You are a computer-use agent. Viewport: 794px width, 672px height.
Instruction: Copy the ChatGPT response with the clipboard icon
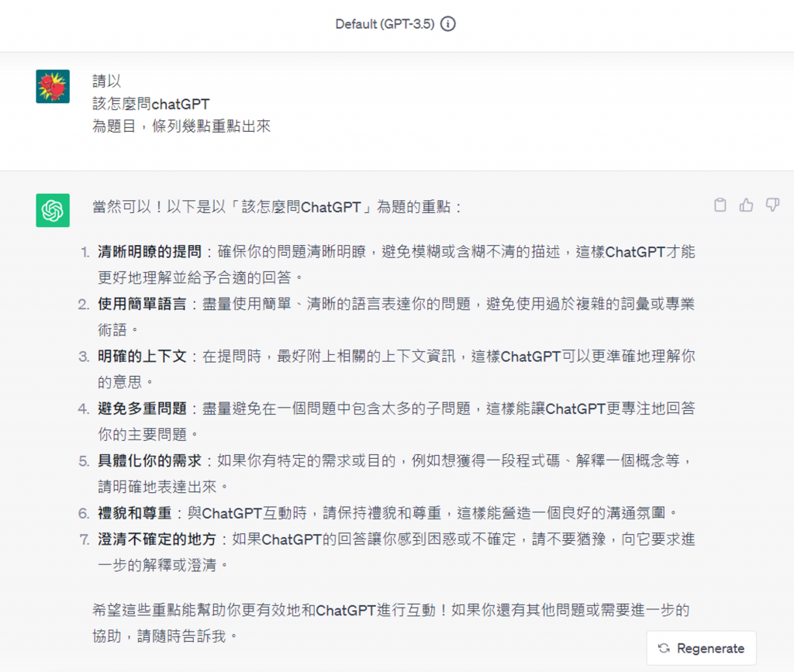point(720,205)
